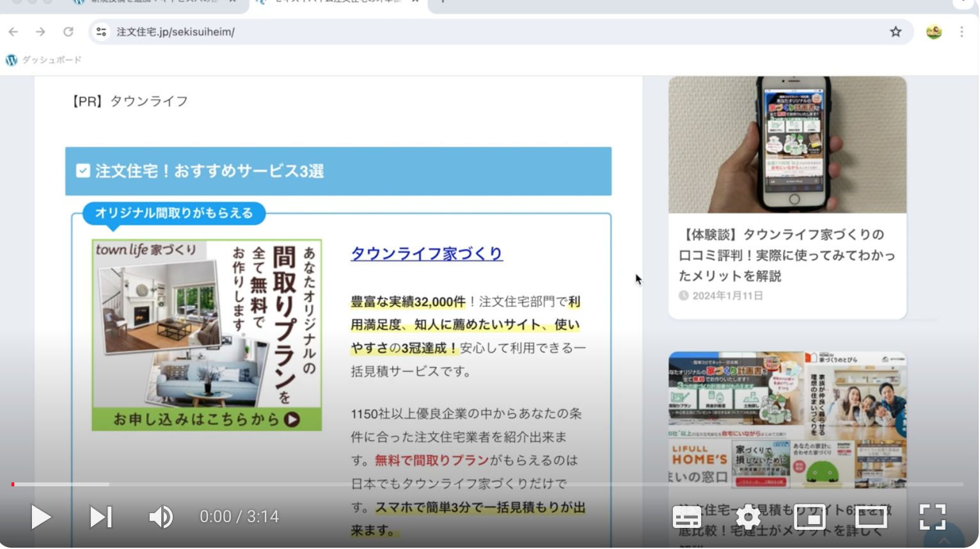Image resolution: width=980 pixels, height=549 pixels.
Task: Bookmark this page with star icon
Action: point(896,32)
